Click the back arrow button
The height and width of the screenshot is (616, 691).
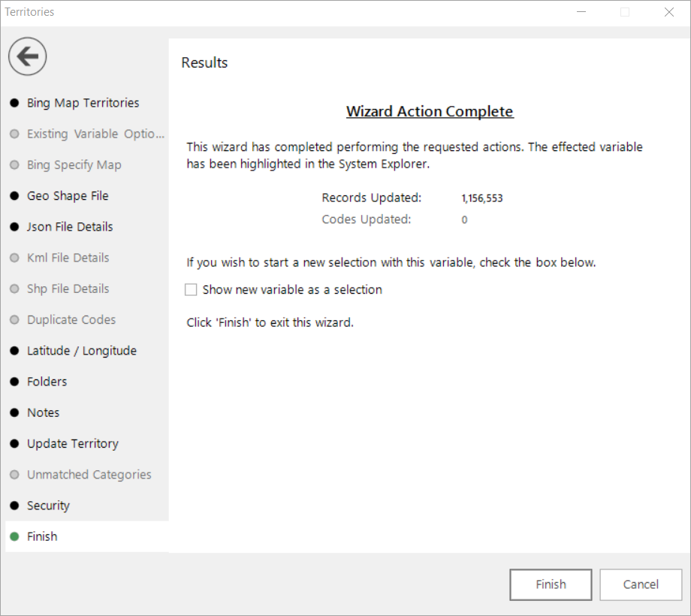[x=27, y=56]
